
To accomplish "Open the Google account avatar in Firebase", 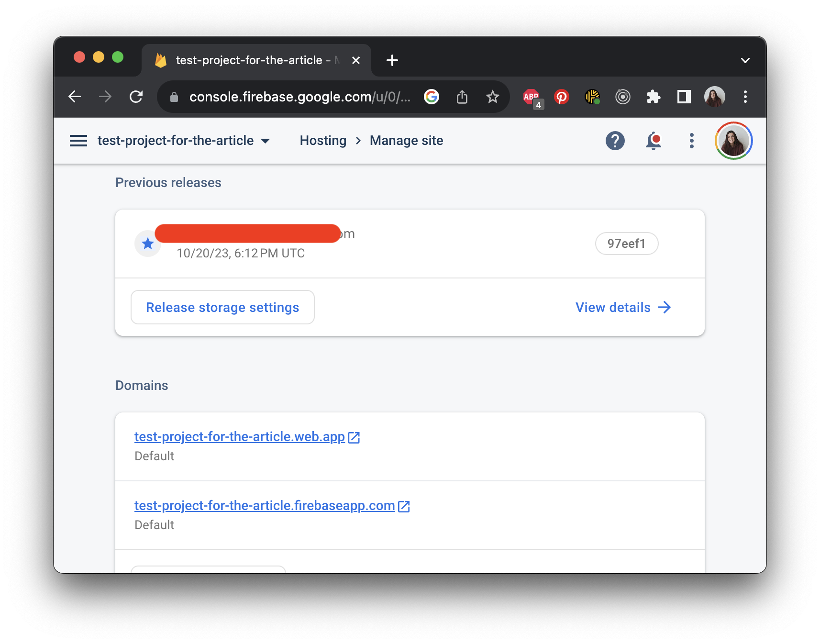I will 734,141.
